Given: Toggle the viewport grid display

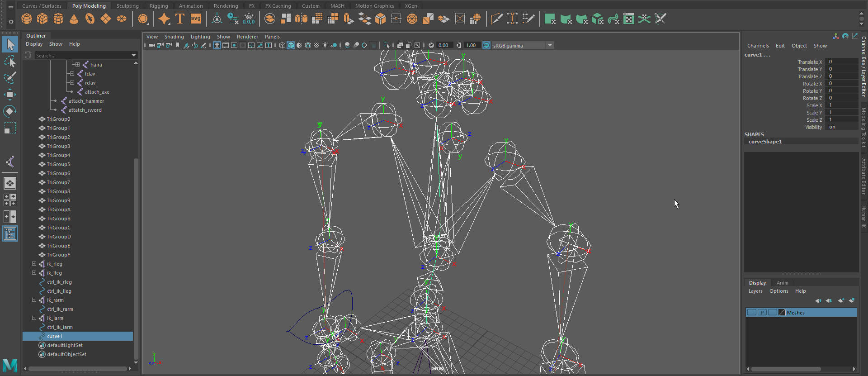Looking at the screenshot, I should [x=217, y=45].
